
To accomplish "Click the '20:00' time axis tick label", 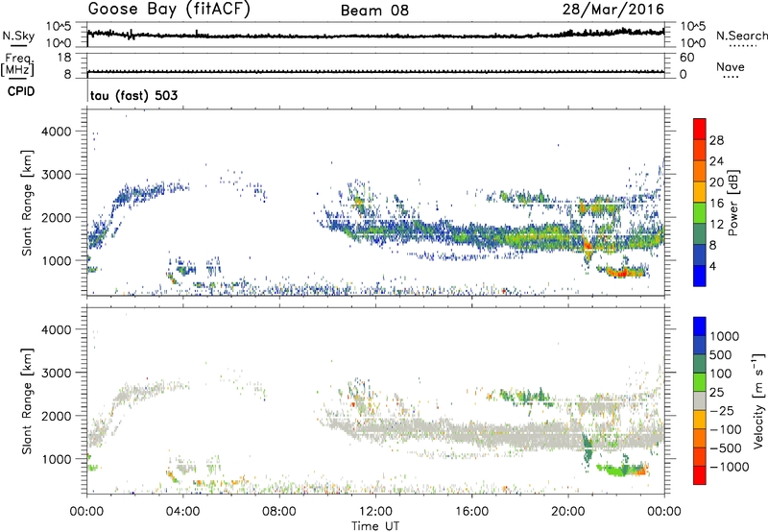I will pyautogui.click(x=567, y=512).
